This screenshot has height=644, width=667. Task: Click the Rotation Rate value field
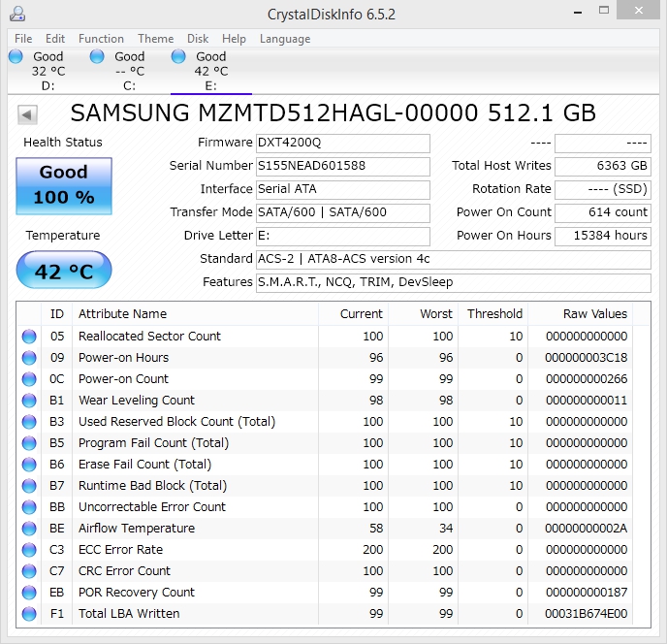tap(603, 189)
